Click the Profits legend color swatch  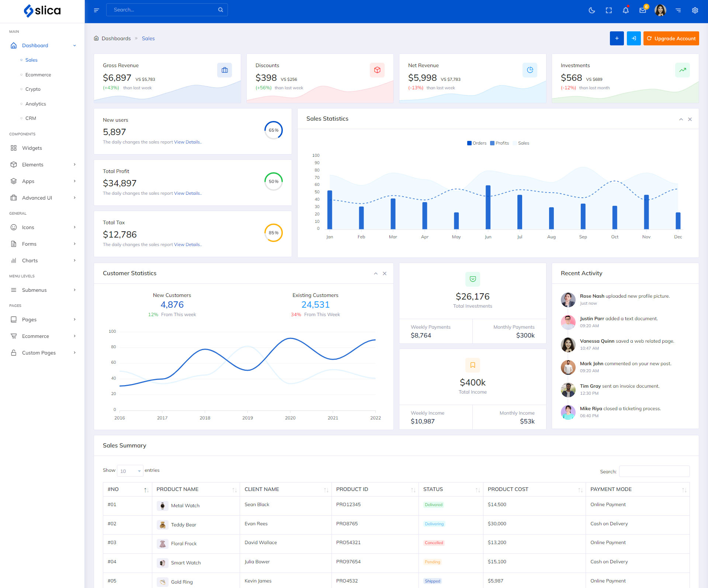coord(492,143)
